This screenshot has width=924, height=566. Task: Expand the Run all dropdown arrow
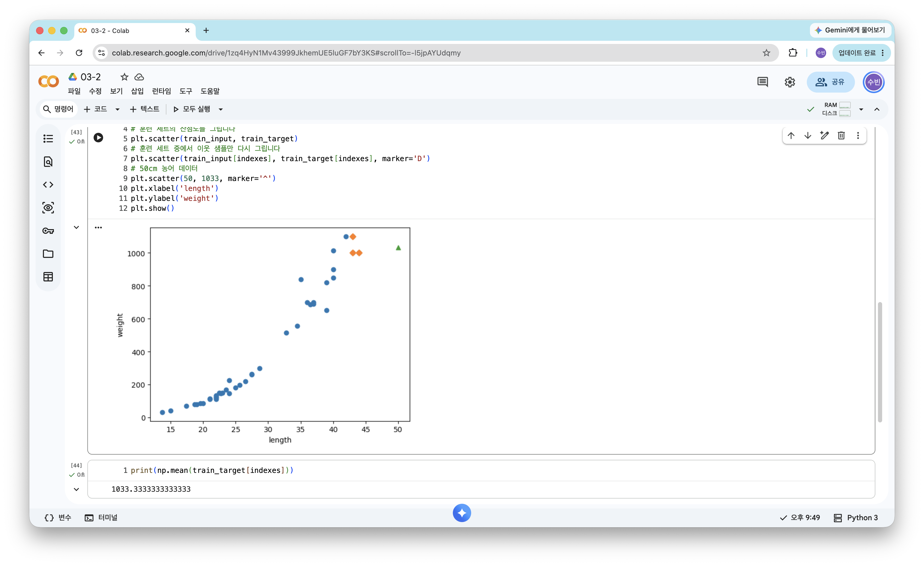point(221,109)
